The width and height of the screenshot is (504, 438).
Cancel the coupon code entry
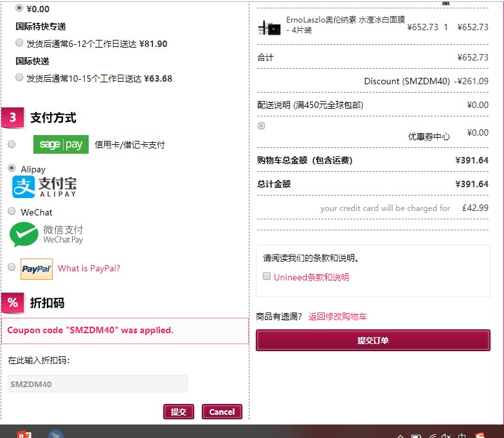click(x=222, y=412)
